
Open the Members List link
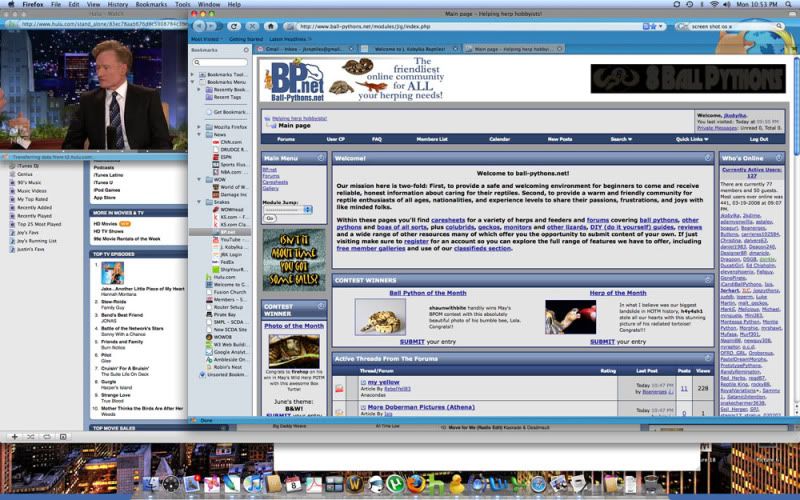432,139
